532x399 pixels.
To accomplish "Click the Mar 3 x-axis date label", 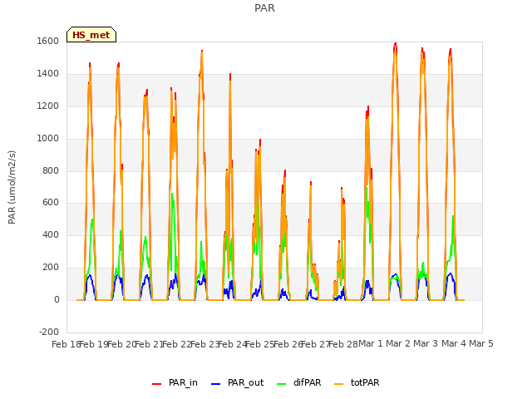I will pyautogui.click(x=426, y=343).
